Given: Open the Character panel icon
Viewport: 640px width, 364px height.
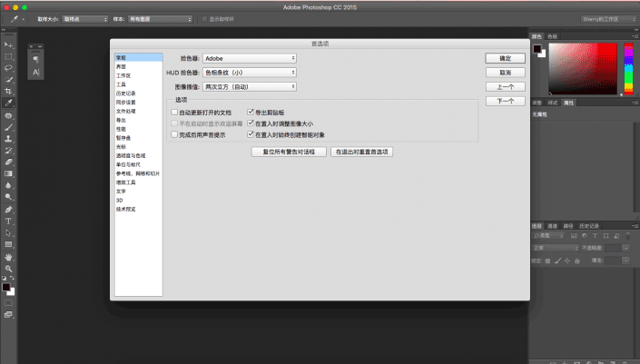Looking at the screenshot, I should coord(36,73).
